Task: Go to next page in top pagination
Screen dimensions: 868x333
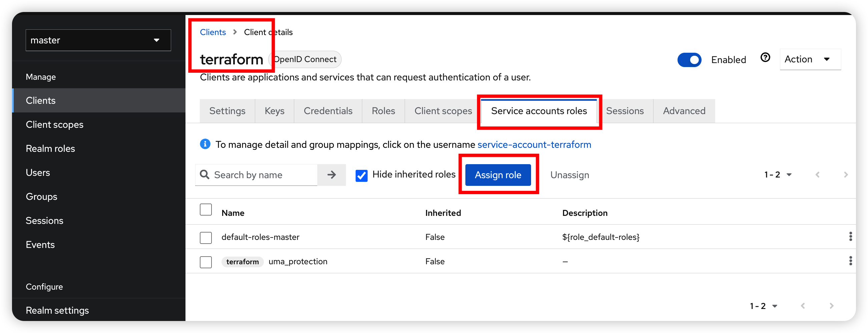Action: [x=845, y=175]
